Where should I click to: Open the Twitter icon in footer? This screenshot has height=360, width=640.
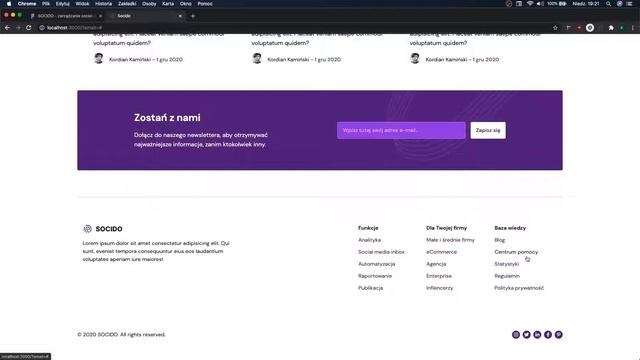[527, 335]
